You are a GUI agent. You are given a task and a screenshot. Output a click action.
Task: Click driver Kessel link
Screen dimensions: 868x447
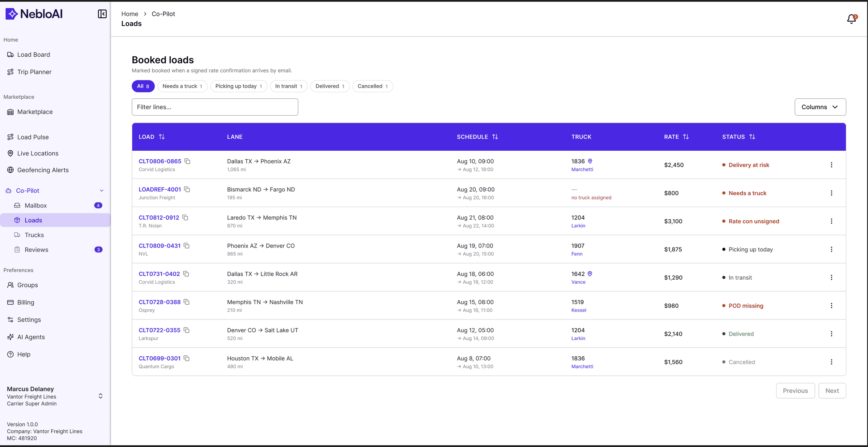579,310
